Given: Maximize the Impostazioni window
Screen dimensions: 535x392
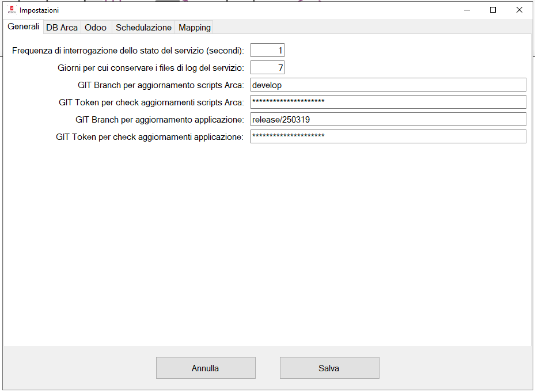Looking at the screenshot, I should pyautogui.click(x=493, y=10).
